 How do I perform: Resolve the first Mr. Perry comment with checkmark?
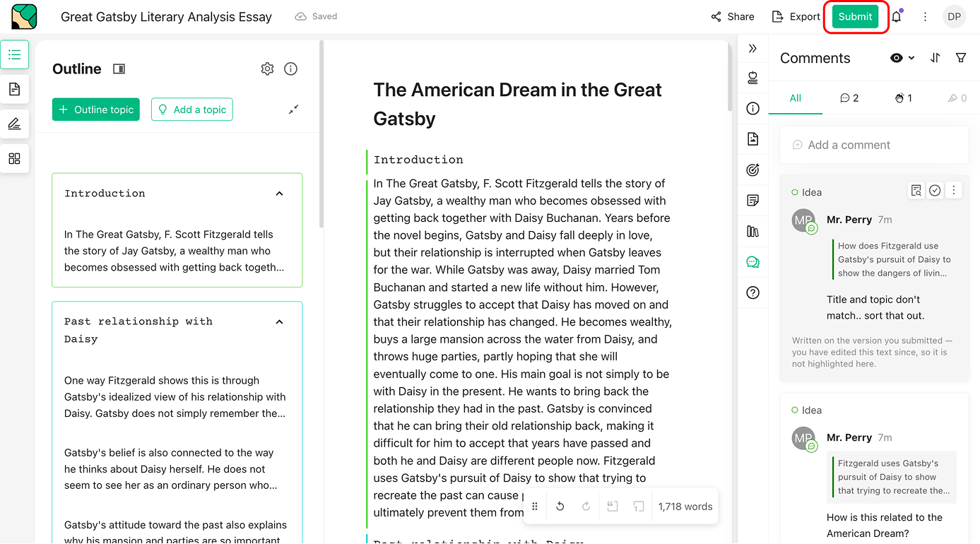(x=935, y=190)
